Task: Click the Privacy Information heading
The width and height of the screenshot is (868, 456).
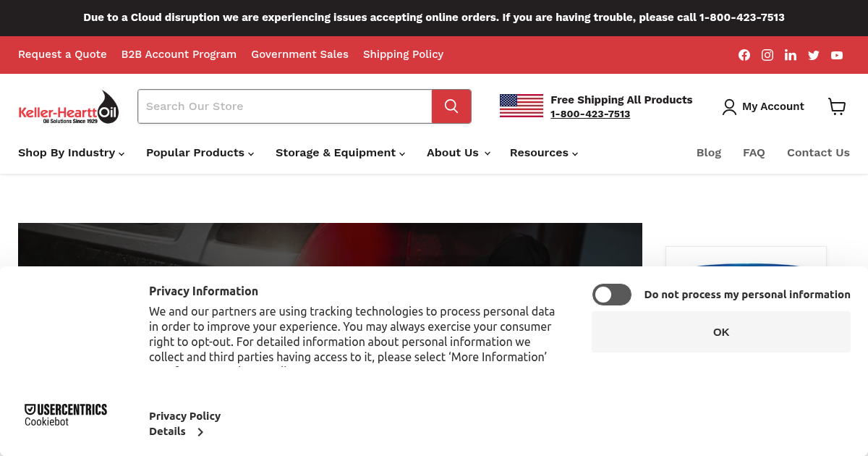Action: pyautogui.click(x=203, y=291)
